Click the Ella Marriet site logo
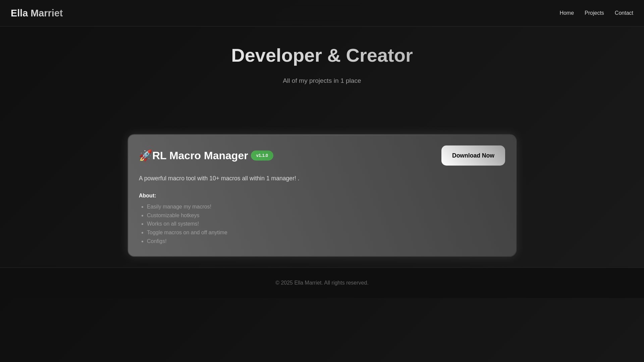 (37, 13)
